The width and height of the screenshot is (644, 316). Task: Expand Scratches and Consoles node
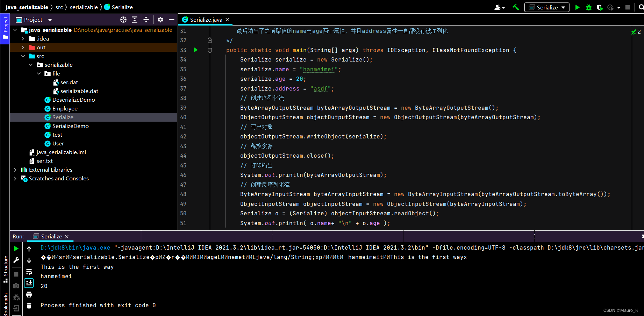point(15,179)
